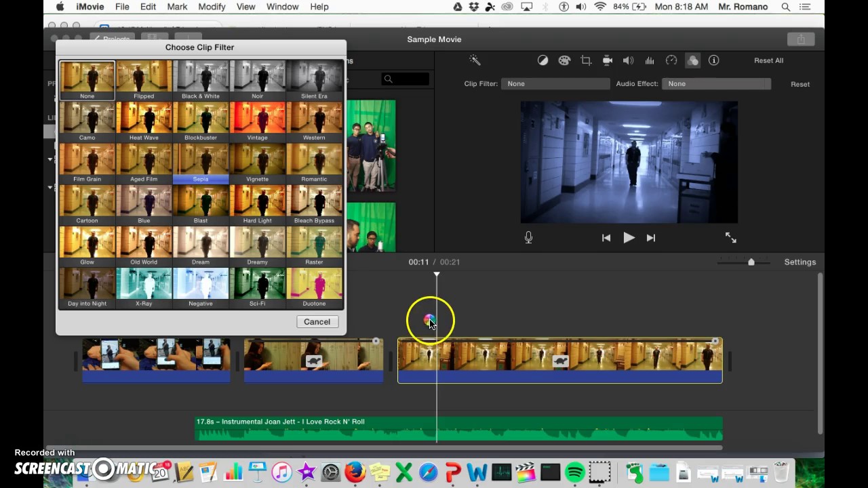Viewport: 868px width, 488px height.
Task: Select the cropping tool icon
Action: point(586,60)
